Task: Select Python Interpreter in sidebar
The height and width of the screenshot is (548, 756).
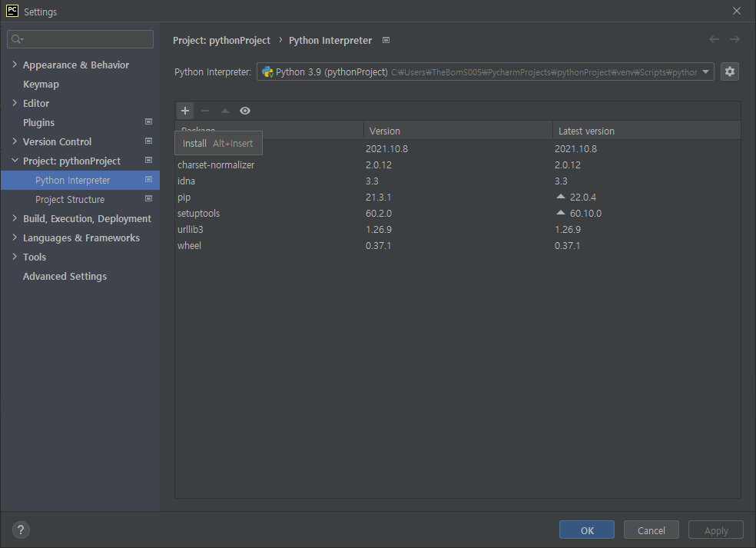Action: (80, 180)
